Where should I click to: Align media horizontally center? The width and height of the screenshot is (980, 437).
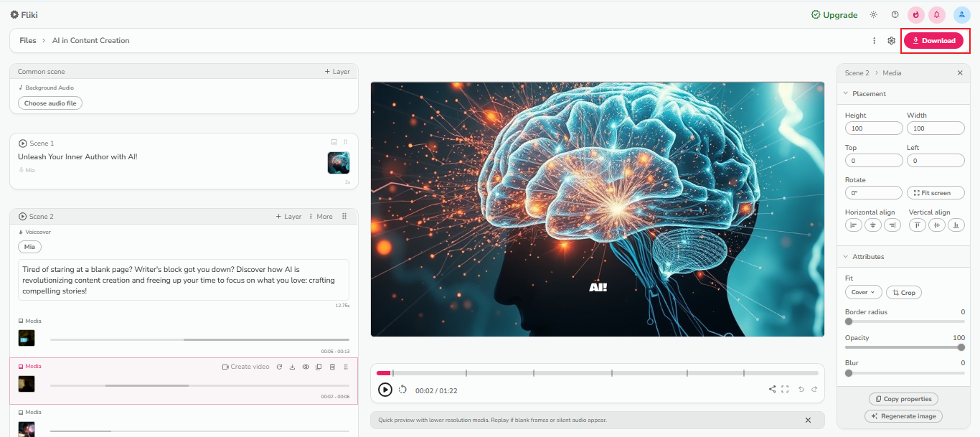[872, 225]
